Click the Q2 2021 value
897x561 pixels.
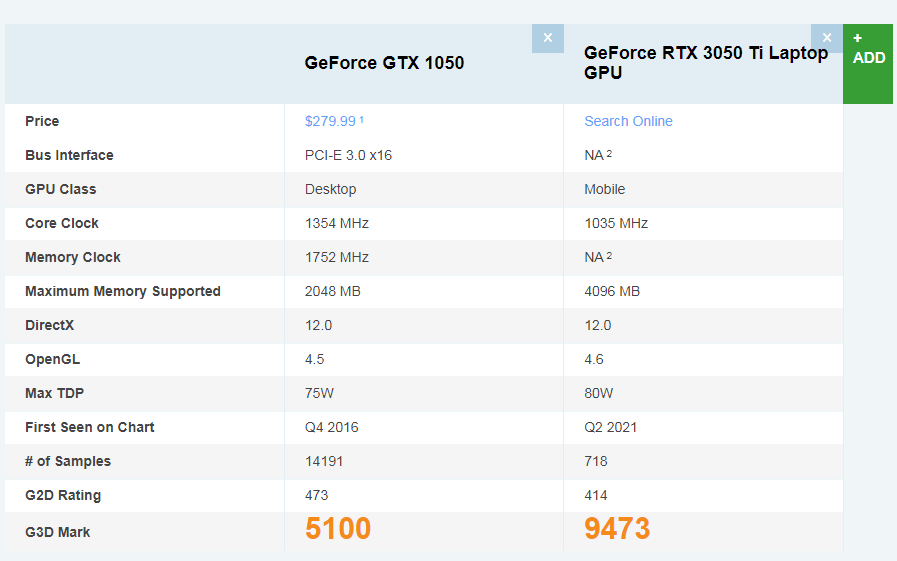coord(610,427)
